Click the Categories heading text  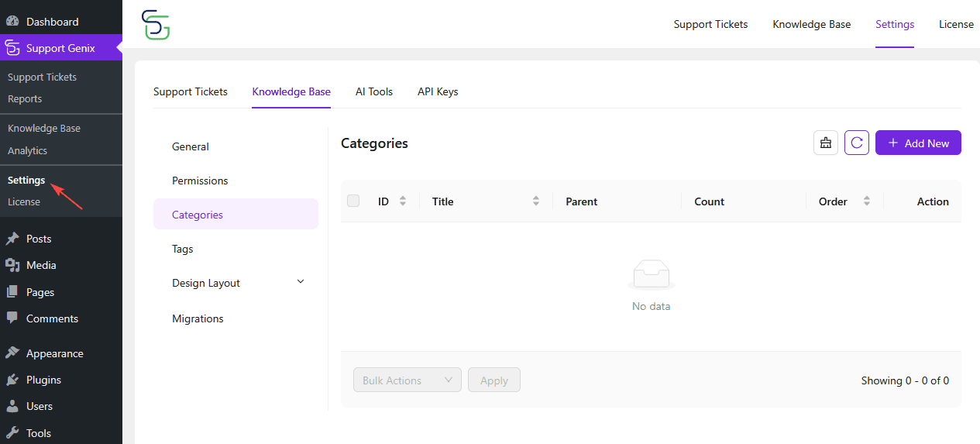point(374,143)
